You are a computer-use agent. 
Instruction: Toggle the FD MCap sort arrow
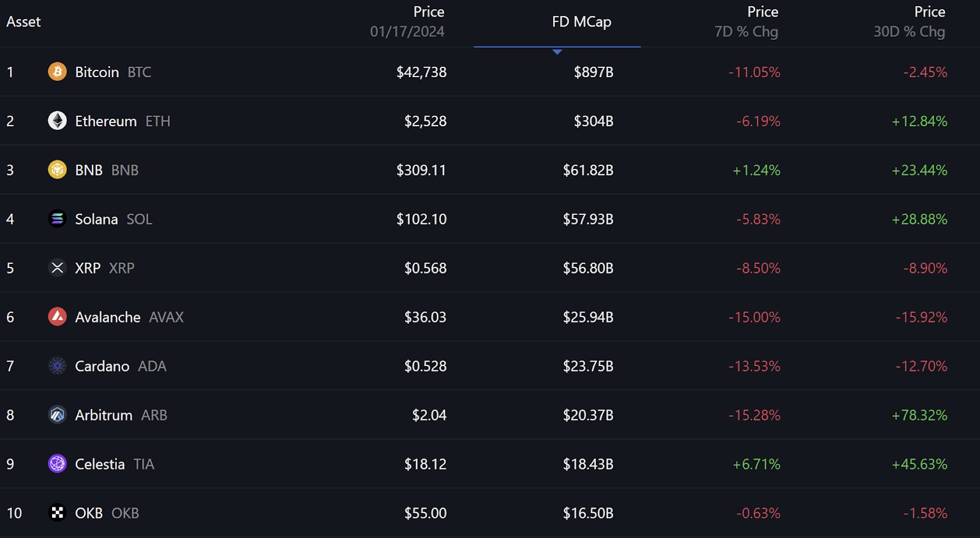557,52
